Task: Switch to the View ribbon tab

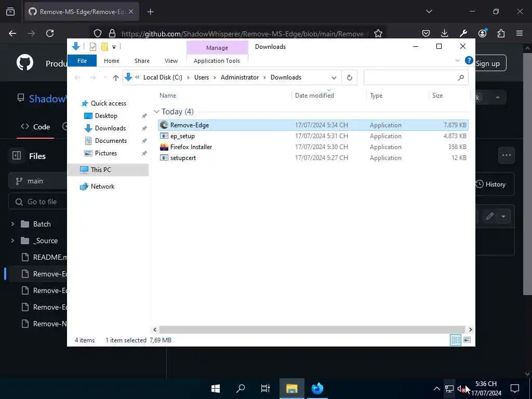Action: (171, 61)
